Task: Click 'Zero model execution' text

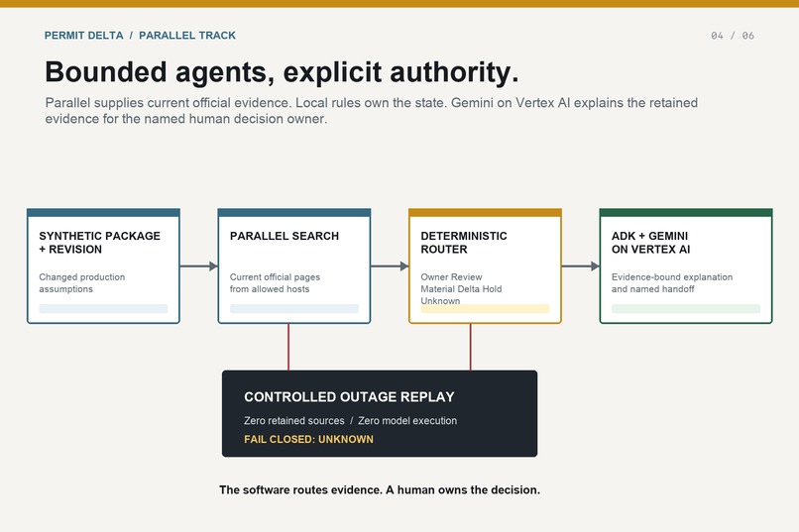Action: point(407,421)
